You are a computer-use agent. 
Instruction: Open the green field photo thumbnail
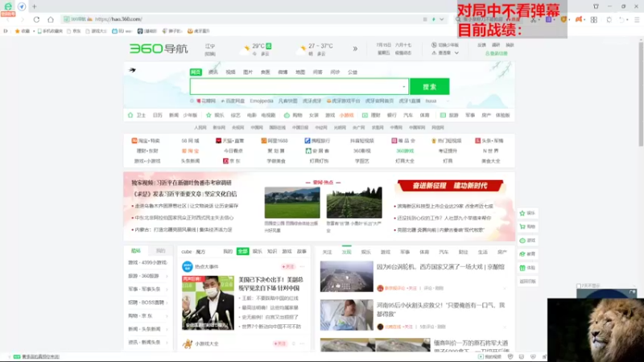pos(292,203)
